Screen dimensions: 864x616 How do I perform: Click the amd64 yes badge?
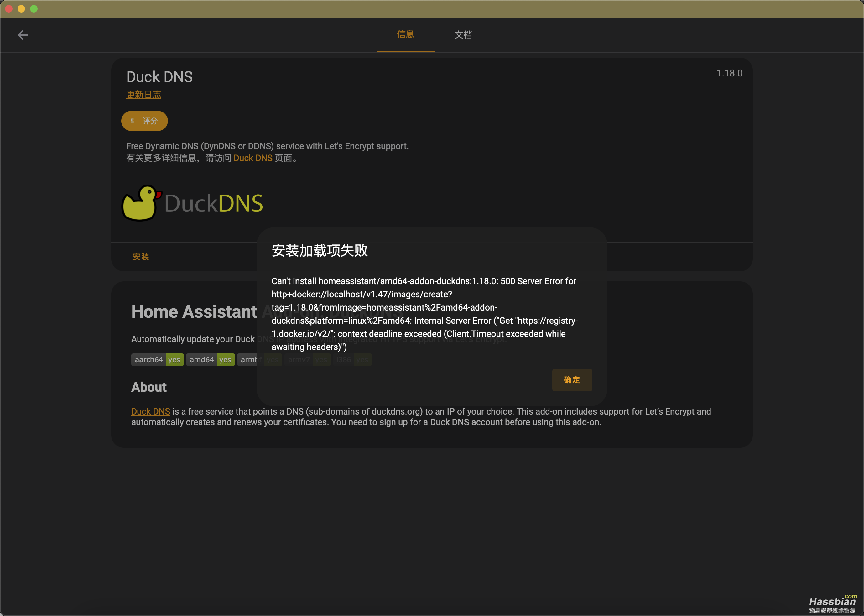(x=210, y=360)
